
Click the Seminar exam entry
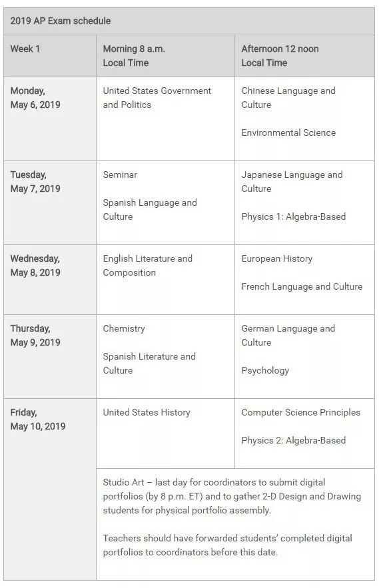(120, 174)
